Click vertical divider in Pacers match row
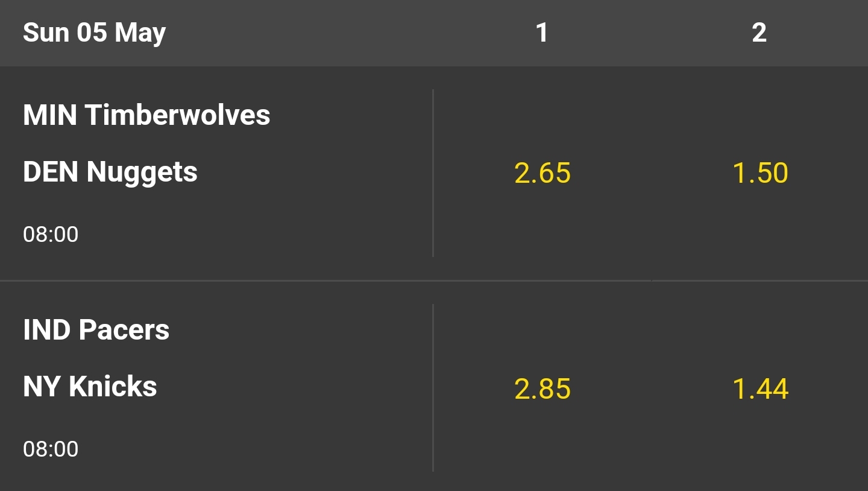This screenshot has height=491, width=868. pos(433,388)
